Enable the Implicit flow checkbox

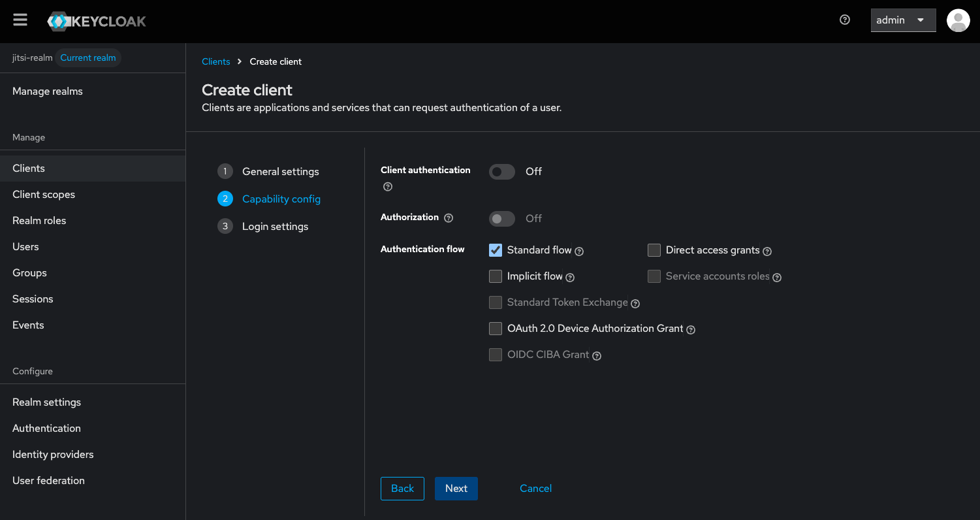(495, 276)
